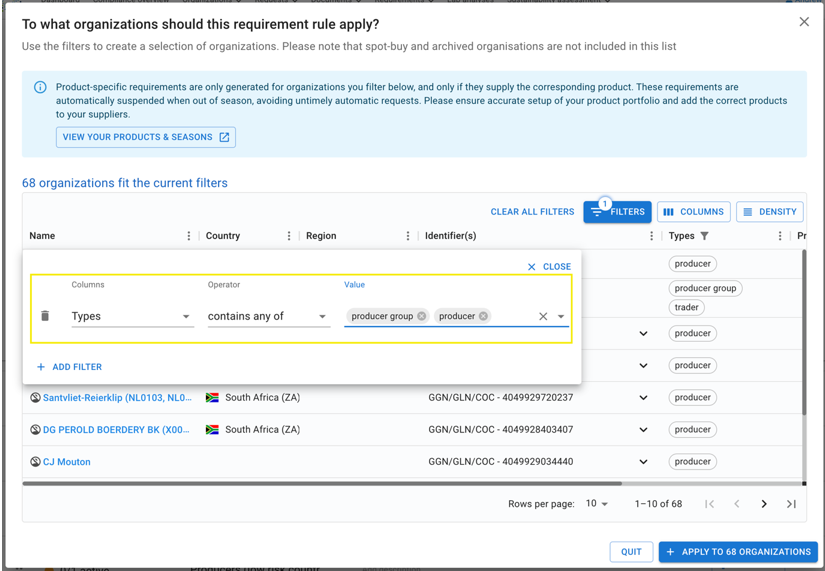The image size is (825, 571).
Task: Click Apply to 68 Organizations
Action: [x=738, y=552]
